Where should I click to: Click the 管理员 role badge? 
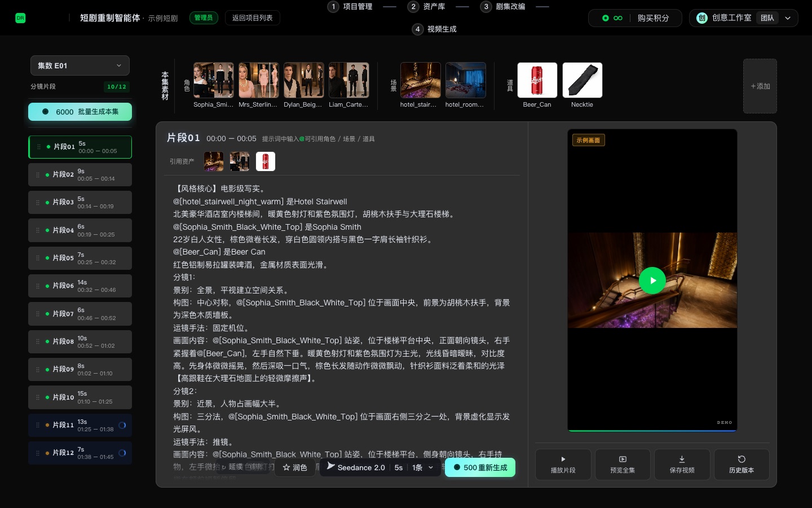tap(204, 18)
